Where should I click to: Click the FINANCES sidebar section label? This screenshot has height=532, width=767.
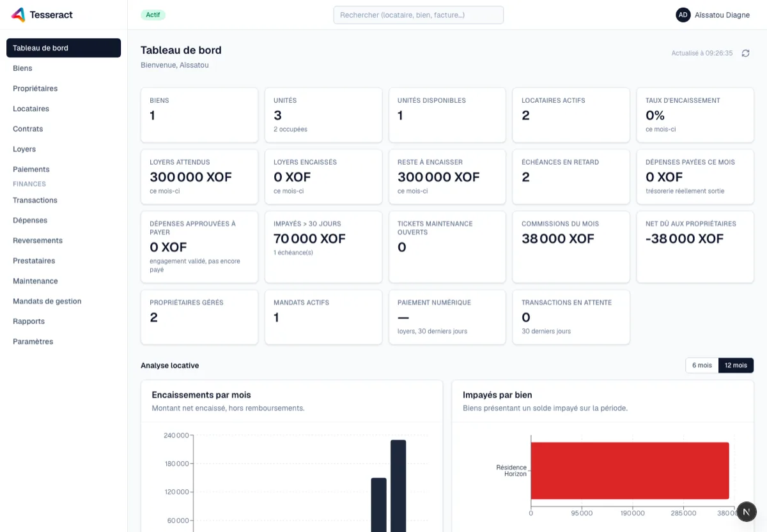coord(29,184)
